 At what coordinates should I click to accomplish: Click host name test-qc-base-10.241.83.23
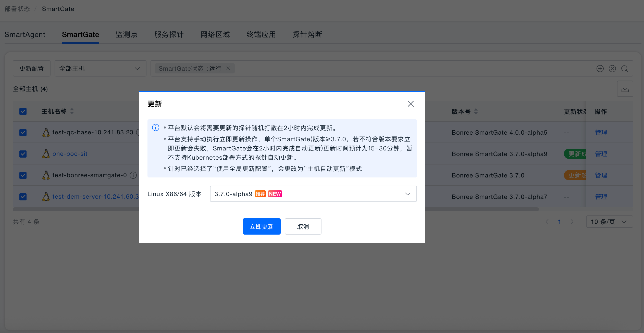point(93,132)
